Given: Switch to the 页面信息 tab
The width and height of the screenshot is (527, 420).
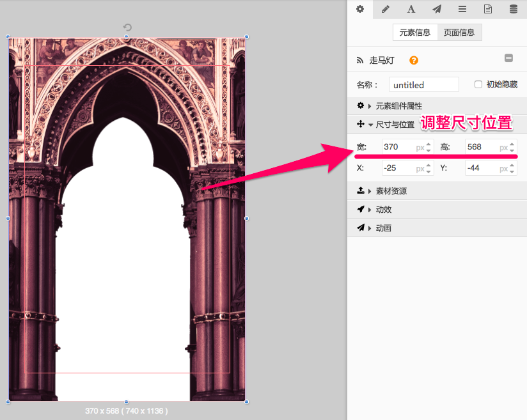Looking at the screenshot, I should point(459,33).
